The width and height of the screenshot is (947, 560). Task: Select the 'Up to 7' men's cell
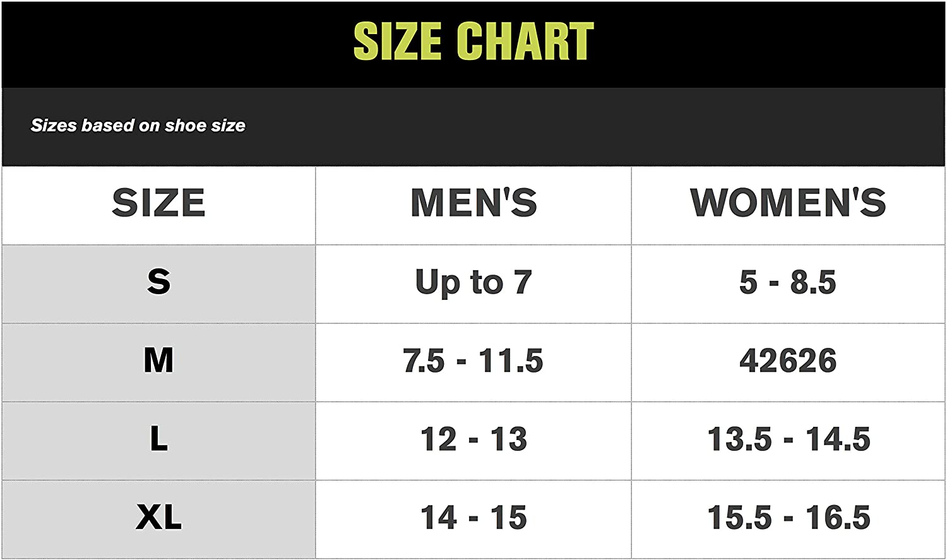coord(473,282)
